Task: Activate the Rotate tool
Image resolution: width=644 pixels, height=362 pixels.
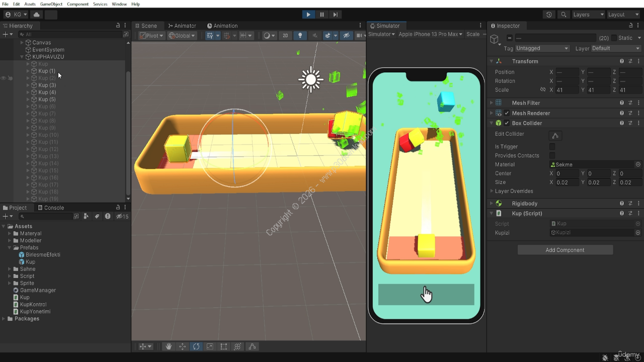Action: 196,346
